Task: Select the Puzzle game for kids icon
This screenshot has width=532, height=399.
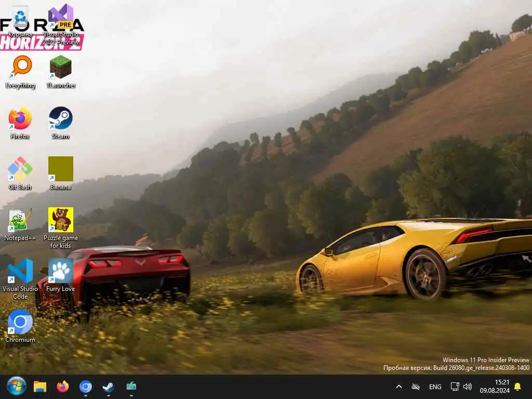Action: (61, 228)
